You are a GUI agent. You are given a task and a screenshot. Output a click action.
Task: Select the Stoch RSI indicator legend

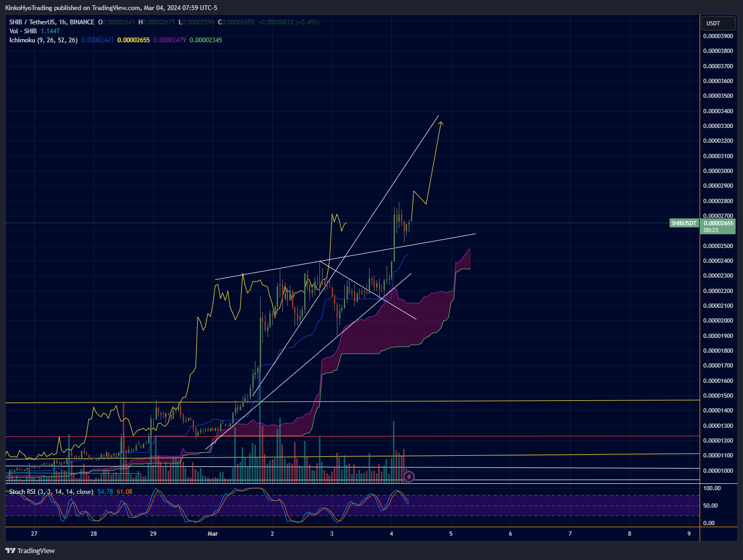51,492
